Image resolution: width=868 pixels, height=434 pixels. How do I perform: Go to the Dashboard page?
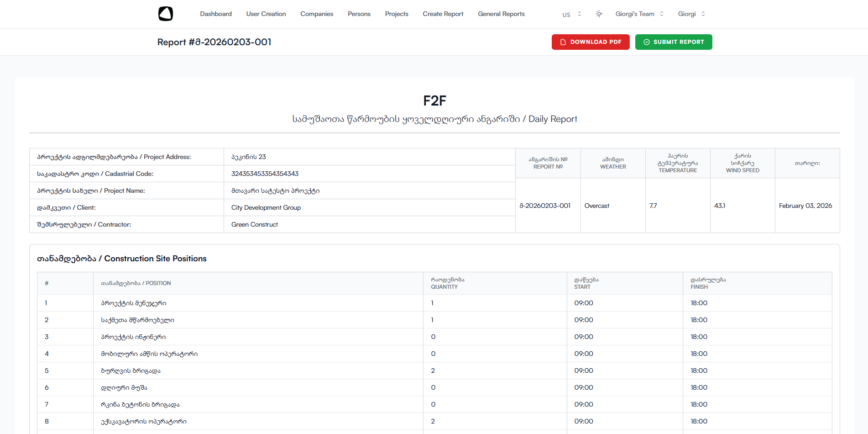(x=216, y=14)
